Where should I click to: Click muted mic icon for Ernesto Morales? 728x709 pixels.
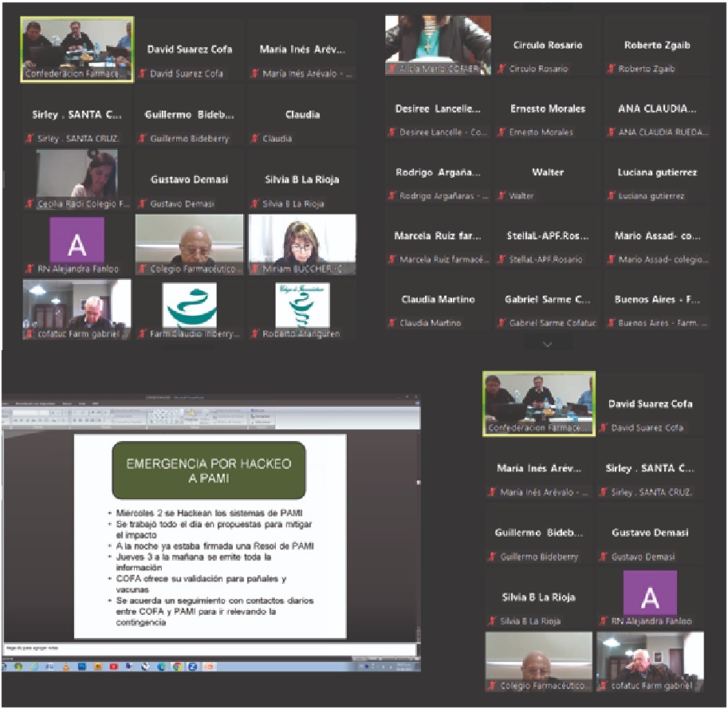pyautogui.click(x=502, y=132)
